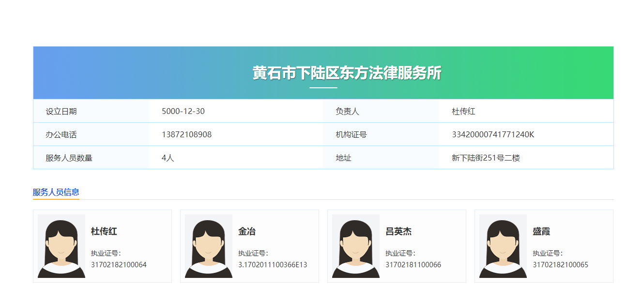Click the date value 5000-12-30

click(x=183, y=111)
